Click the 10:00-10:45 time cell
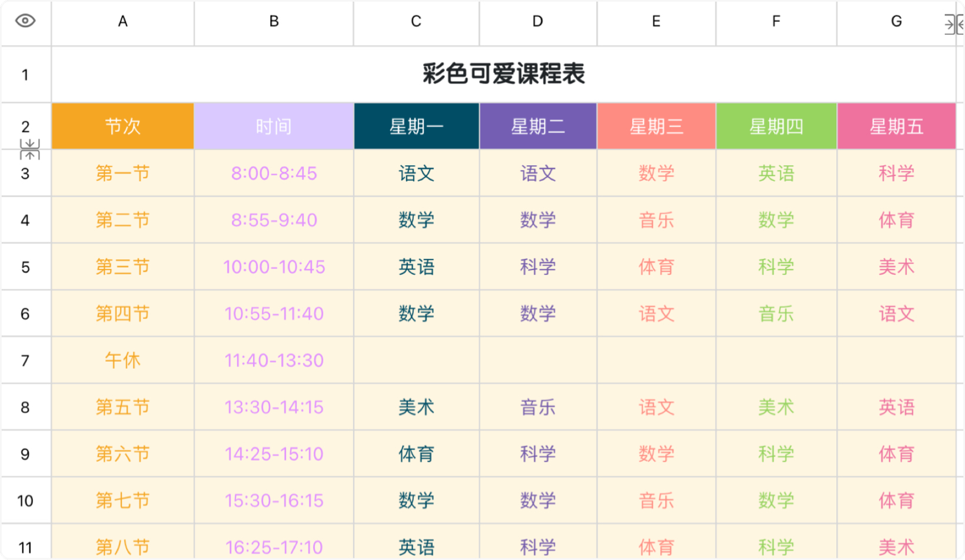 274,267
